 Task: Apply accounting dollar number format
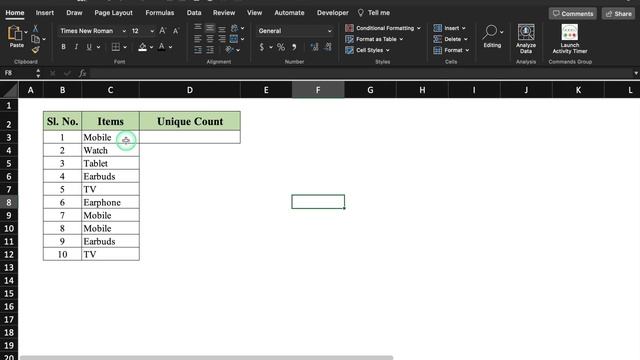(262, 47)
